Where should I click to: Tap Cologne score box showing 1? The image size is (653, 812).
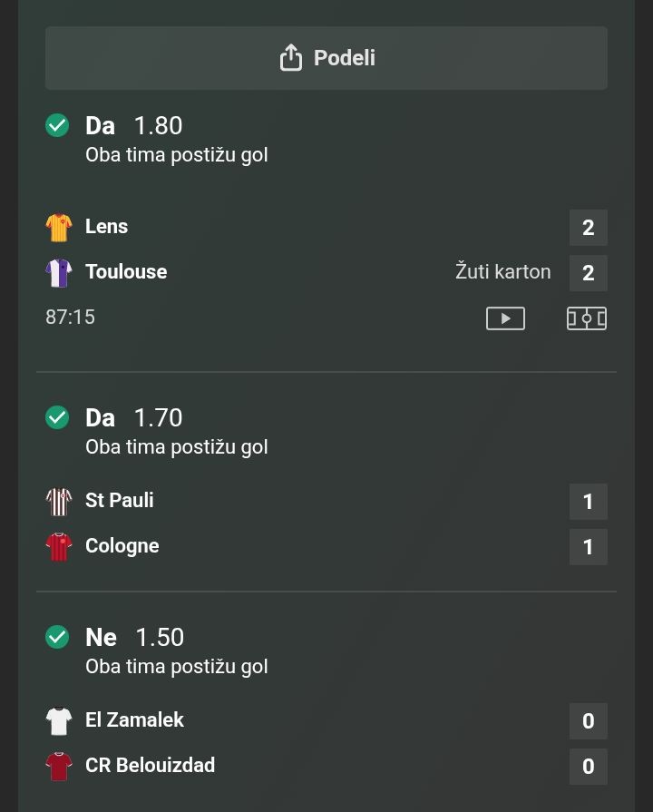pos(588,546)
